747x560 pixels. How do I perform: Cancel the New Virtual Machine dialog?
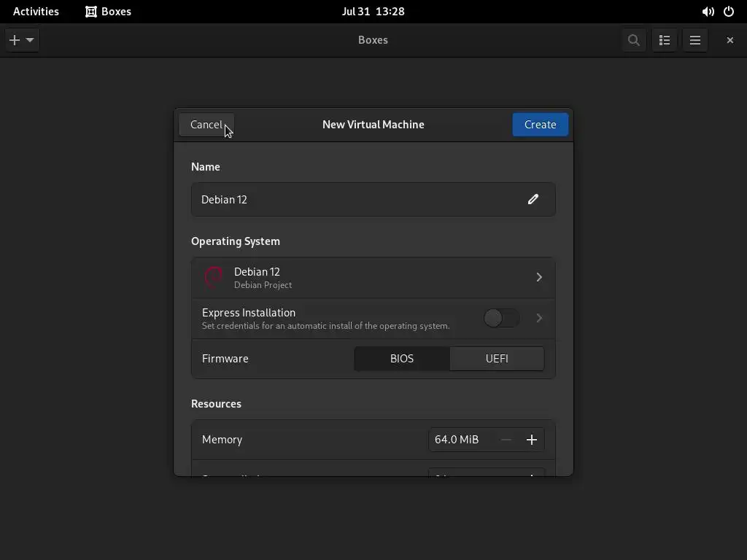pos(206,125)
